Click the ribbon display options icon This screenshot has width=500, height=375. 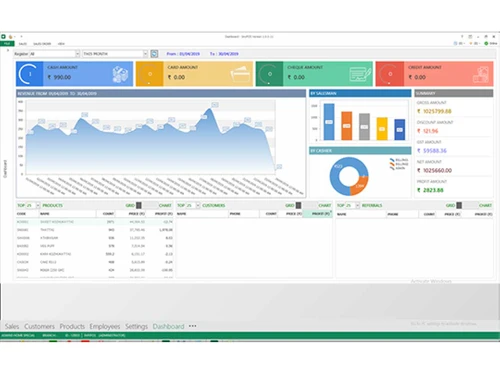(470, 36)
